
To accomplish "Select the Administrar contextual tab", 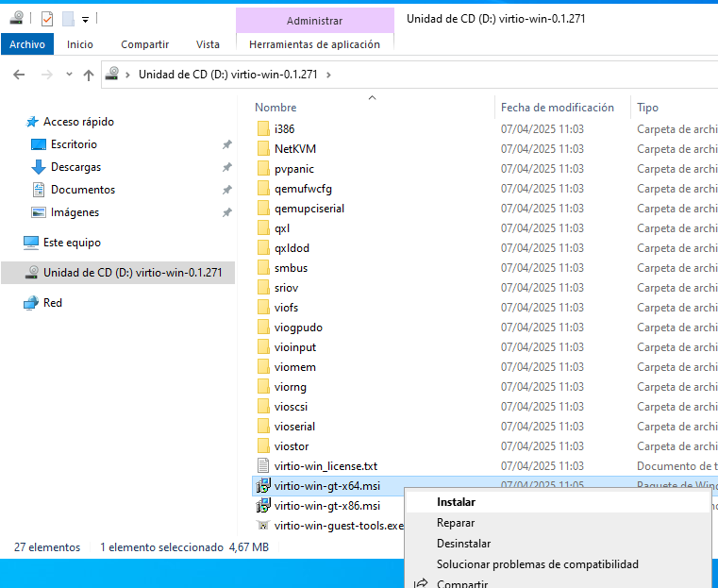I will coord(314,21).
